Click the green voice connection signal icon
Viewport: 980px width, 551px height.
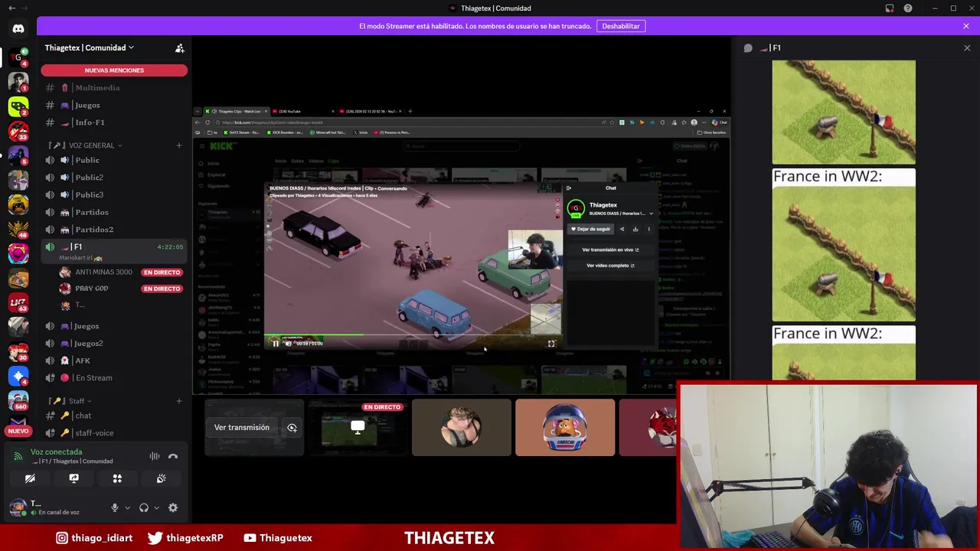point(18,456)
